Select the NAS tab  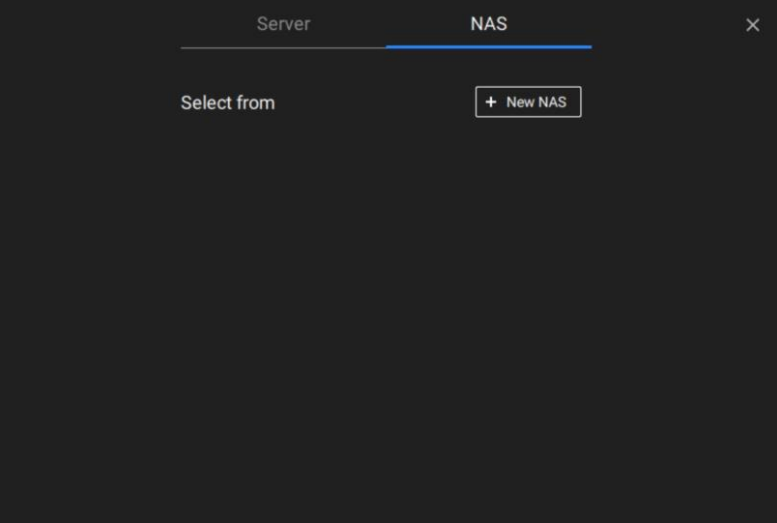489,24
